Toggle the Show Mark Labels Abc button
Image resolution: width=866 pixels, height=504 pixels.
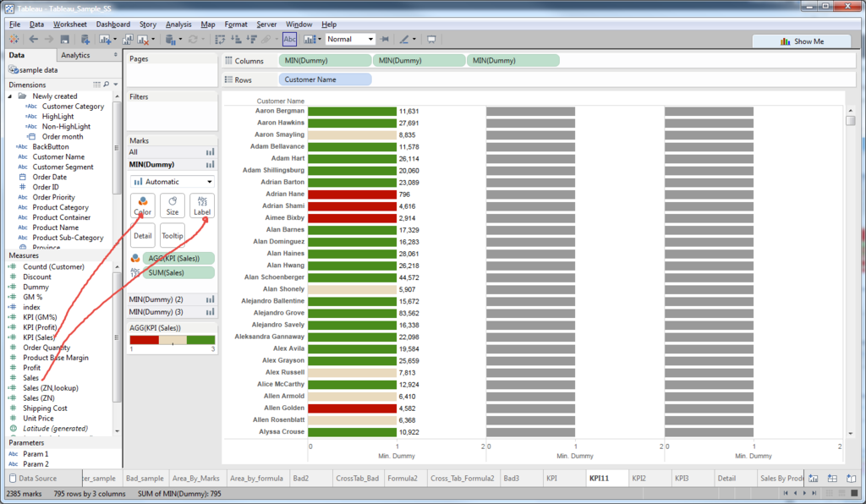point(289,39)
